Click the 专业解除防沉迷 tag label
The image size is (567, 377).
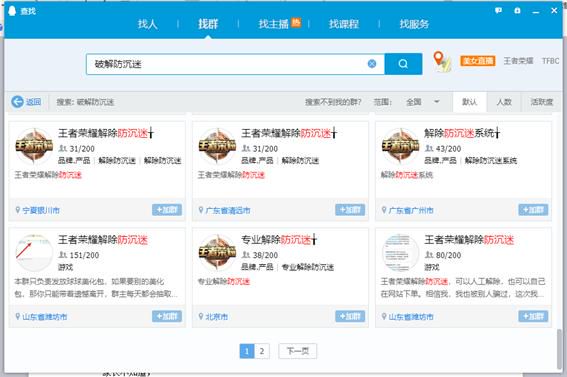(308, 267)
